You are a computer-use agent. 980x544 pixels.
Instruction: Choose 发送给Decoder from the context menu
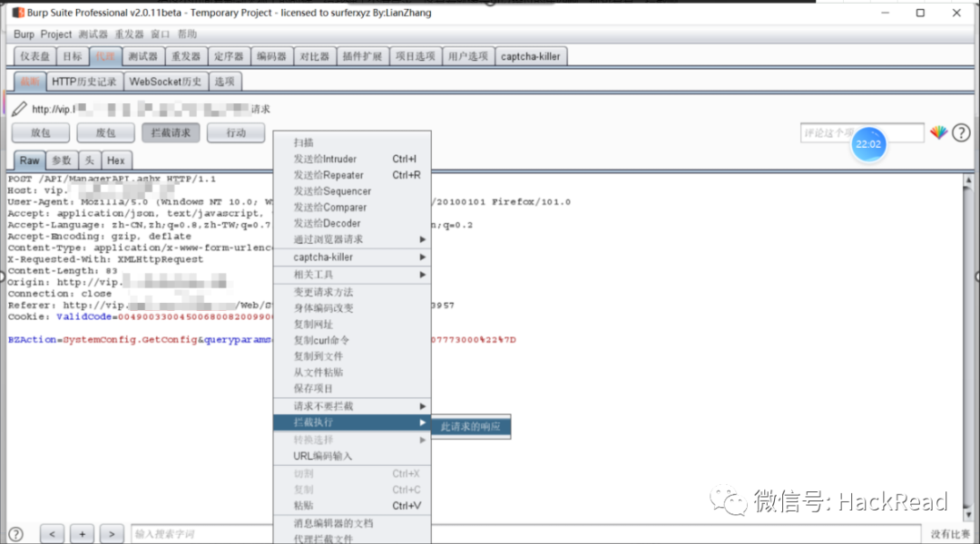click(352, 223)
